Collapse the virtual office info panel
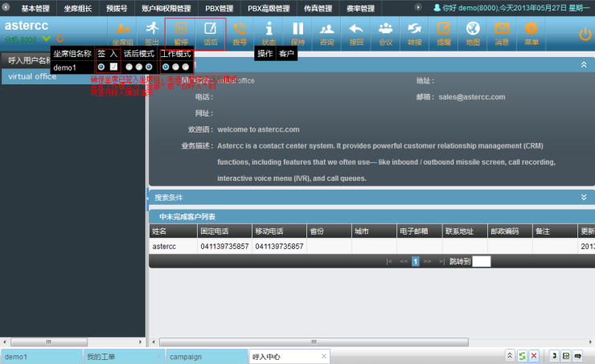Screen dimensions: 595x364 584,63
